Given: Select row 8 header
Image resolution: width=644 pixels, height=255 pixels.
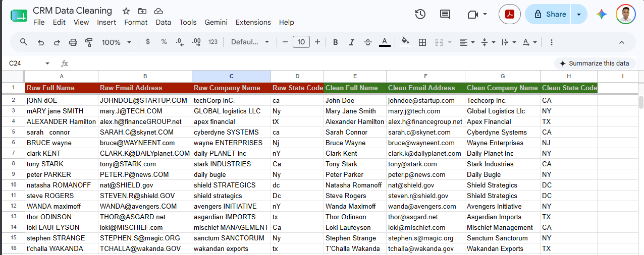Looking at the screenshot, I should 13,164.
